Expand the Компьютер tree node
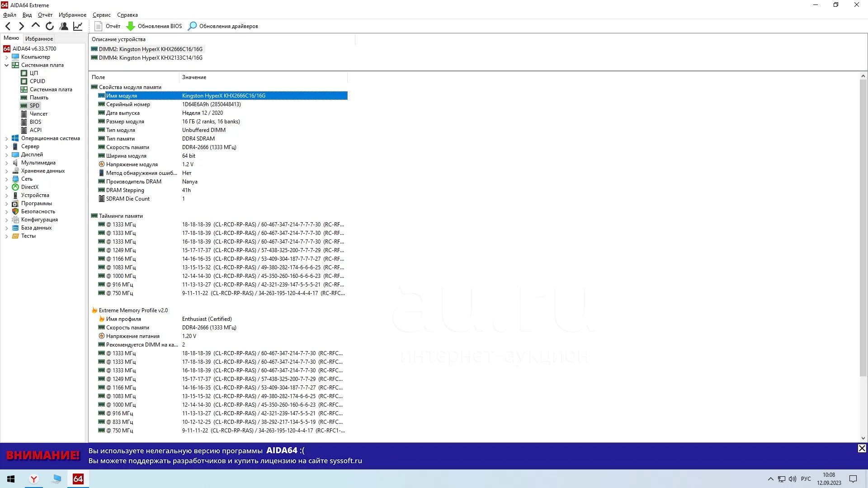 [x=6, y=57]
